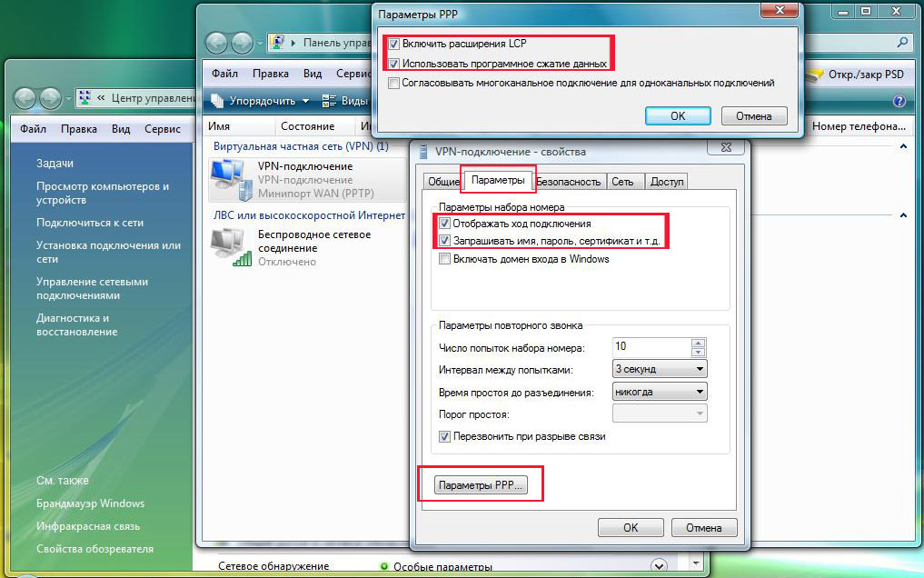Switch to the Безопасность tab

(x=570, y=182)
